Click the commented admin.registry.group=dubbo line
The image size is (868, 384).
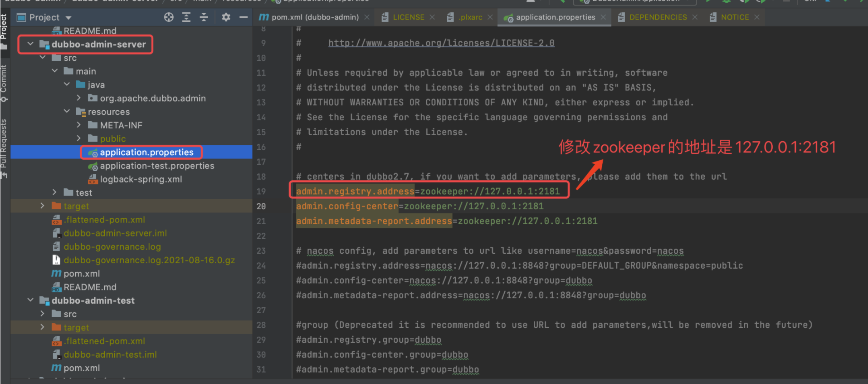point(369,340)
